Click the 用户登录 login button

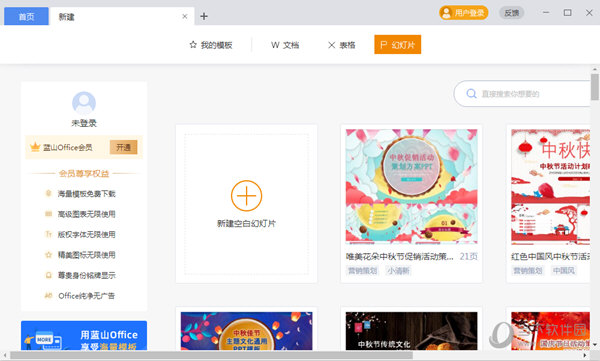(463, 13)
